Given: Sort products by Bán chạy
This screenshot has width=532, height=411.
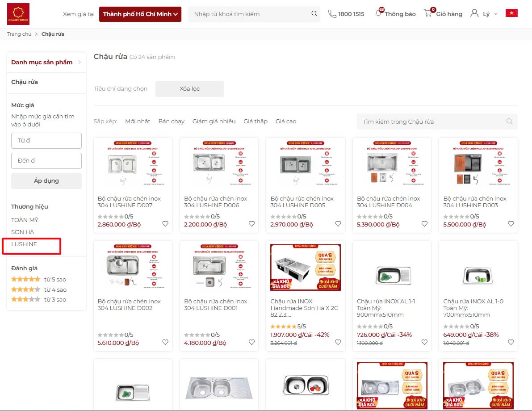Looking at the screenshot, I should [x=172, y=122].
